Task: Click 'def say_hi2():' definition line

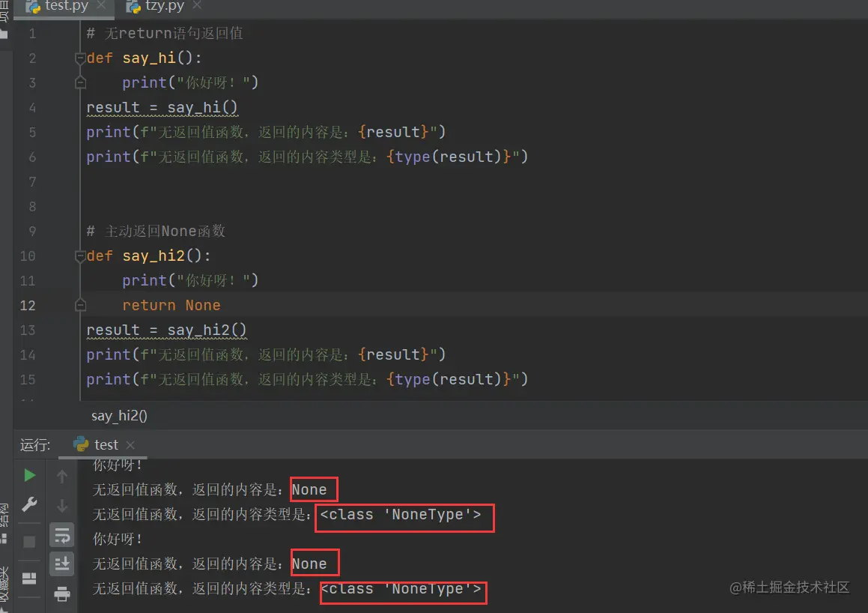Action: (x=149, y=256)
